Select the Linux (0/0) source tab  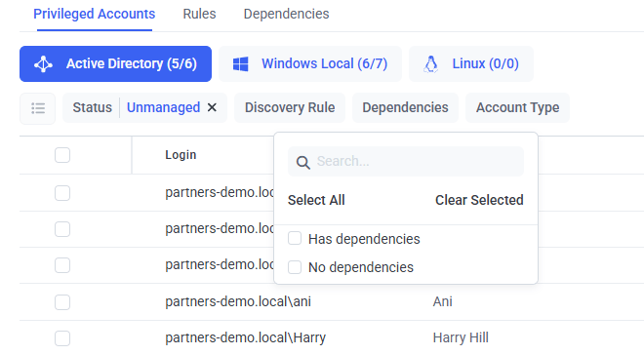471,64
